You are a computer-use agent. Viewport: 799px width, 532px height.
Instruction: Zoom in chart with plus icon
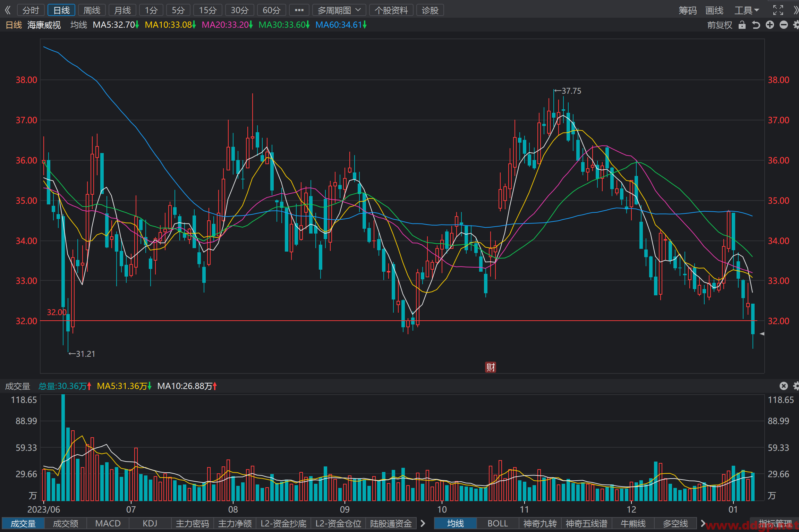point(770,25)
